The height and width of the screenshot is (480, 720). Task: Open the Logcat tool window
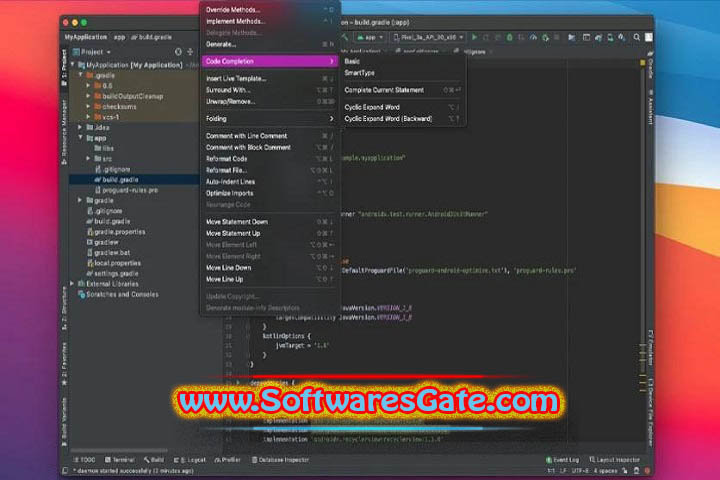pos(190,459)
